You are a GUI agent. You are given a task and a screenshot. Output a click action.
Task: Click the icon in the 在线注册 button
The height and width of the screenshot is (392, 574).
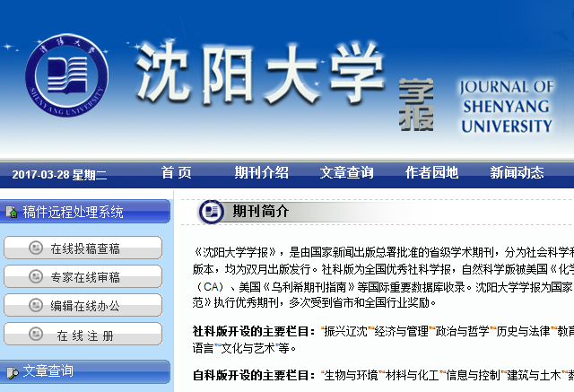(x=36, y=334)
